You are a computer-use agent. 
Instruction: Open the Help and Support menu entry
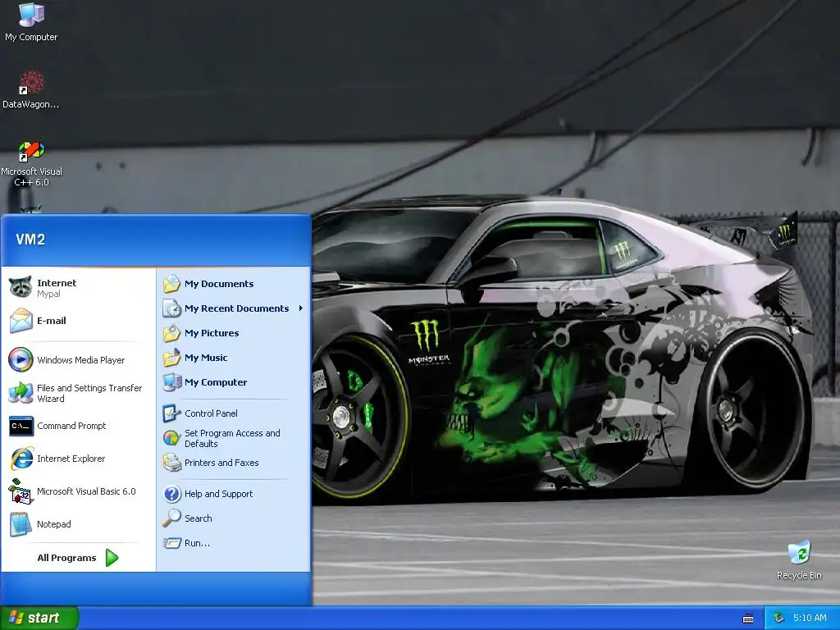(x=233, y=494)
